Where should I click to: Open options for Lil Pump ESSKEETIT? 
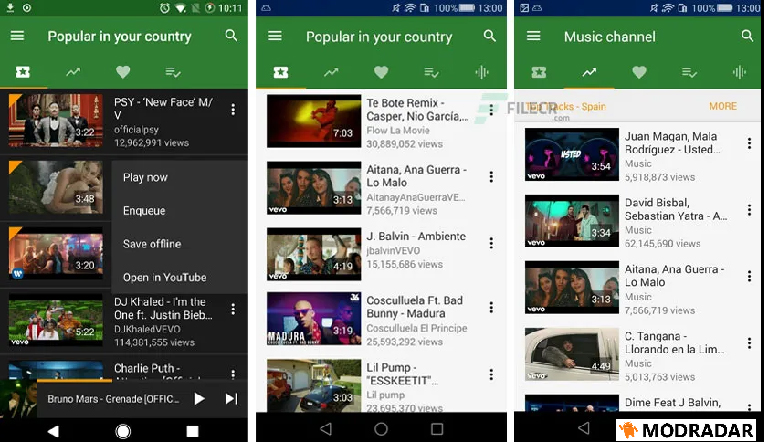tap(491, 374)
